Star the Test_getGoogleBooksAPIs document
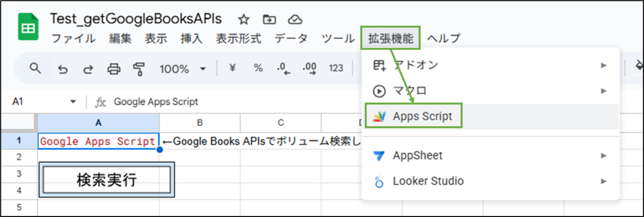The width and height of the screenshot is (644, 217). (x=244, y=19)
